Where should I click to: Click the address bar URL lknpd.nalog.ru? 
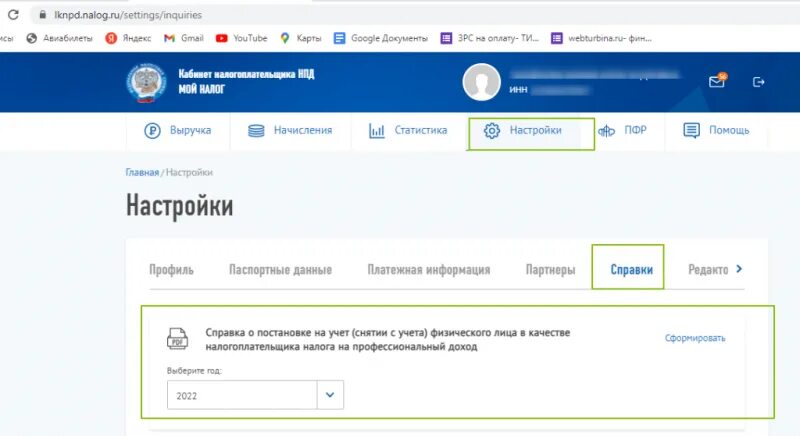pos(128,15)
